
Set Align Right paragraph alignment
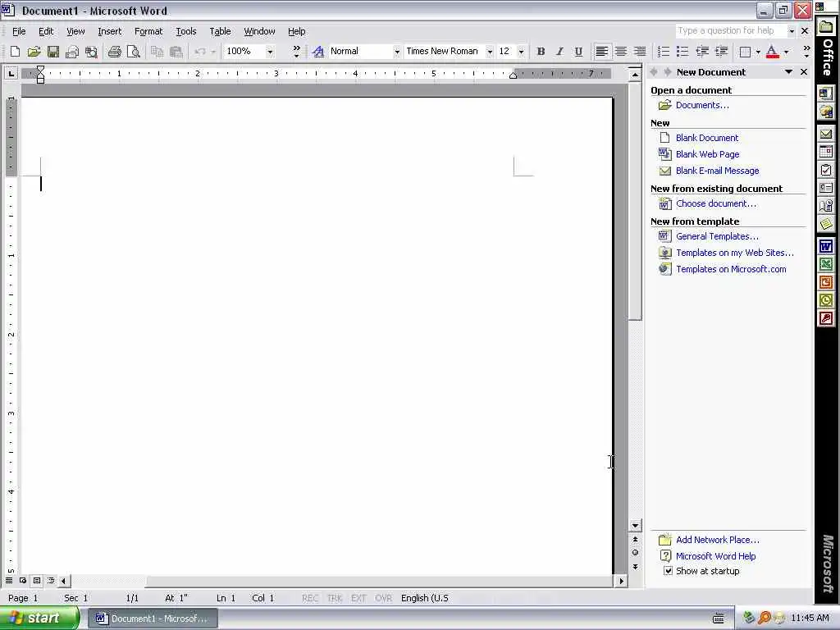(640, 52)
